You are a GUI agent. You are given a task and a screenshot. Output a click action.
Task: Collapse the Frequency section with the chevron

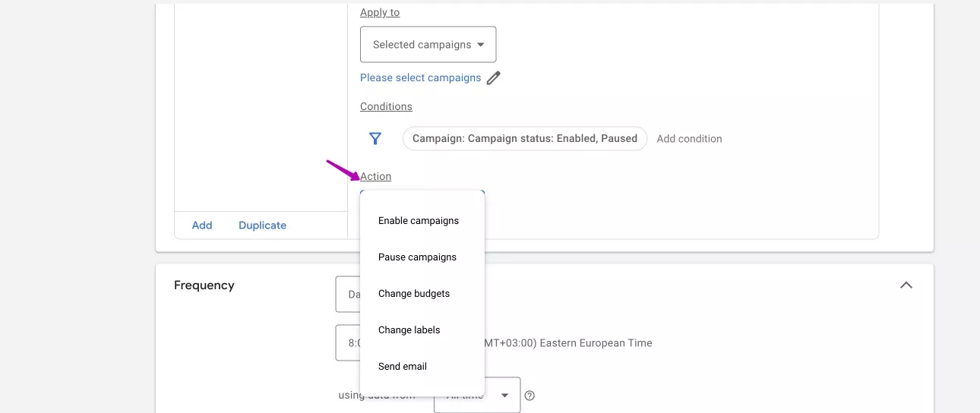[x=906, y=285]
